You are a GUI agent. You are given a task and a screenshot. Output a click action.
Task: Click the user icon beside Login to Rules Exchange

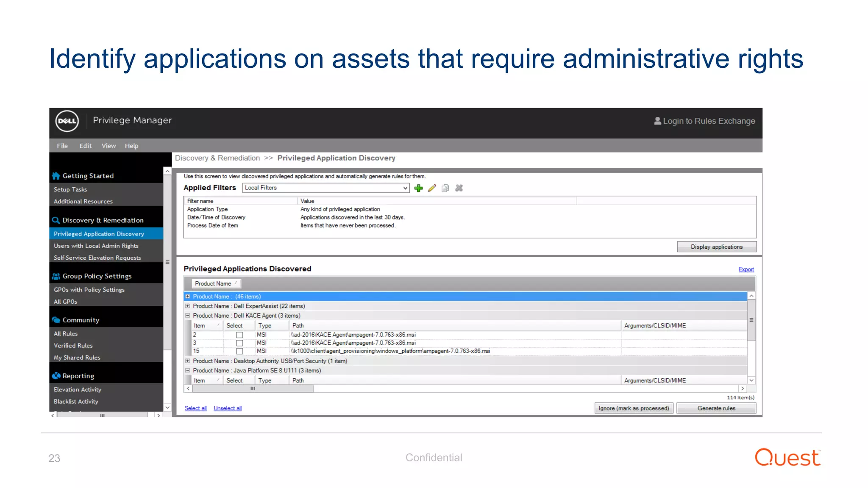pyautogui.click(x=657, y=121)
